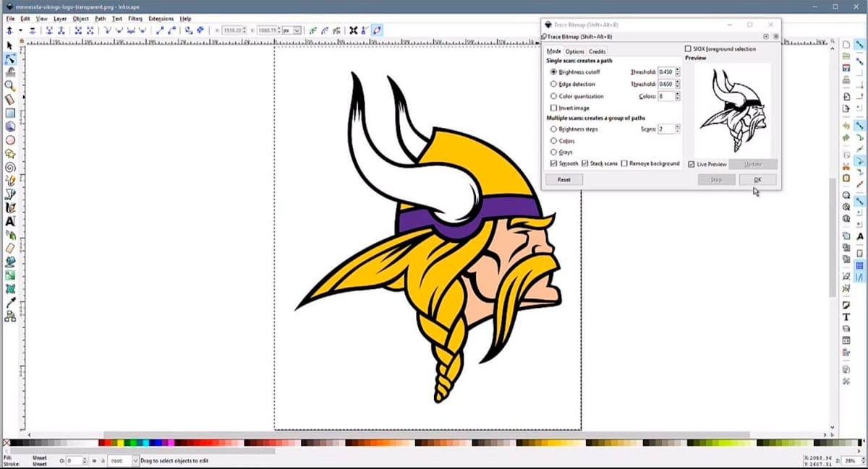Screen dimensions: 868x469
Task: Click the Update preview button
Action: pos(753,165)
